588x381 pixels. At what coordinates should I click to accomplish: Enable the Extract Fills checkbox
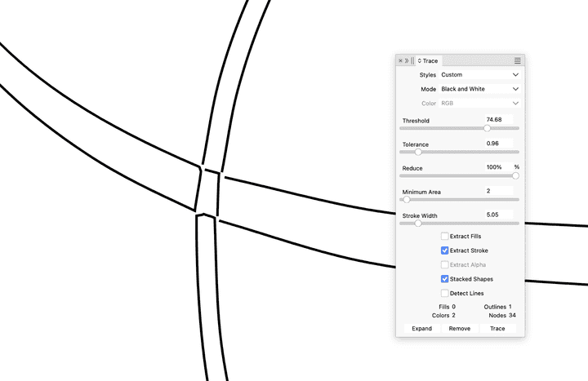tap(444, 236)
